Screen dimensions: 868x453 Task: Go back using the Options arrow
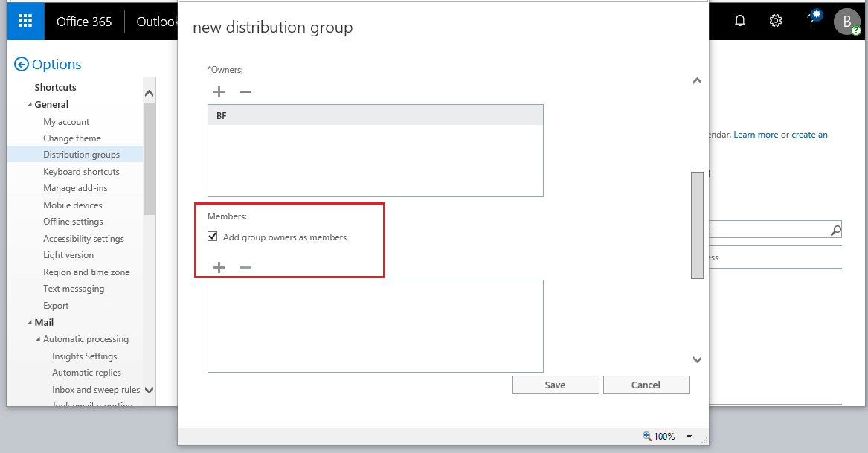(x=21, y=64)
